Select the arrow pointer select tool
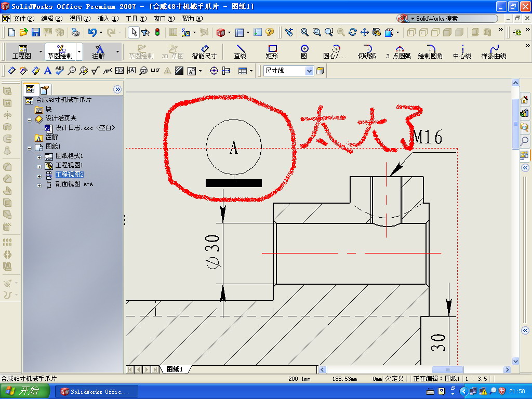This screenshot has width=532, height=399. [134, 32]
